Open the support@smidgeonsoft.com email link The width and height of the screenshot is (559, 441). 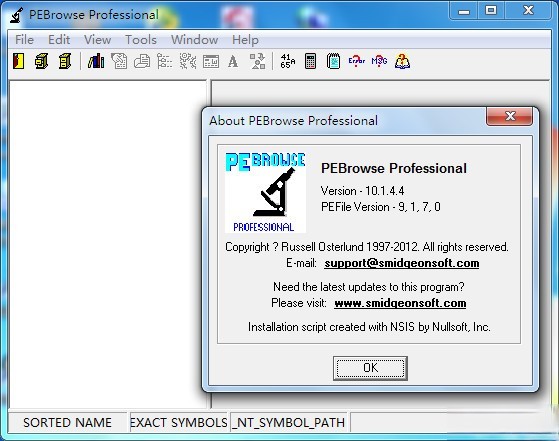tap(401, 263)
